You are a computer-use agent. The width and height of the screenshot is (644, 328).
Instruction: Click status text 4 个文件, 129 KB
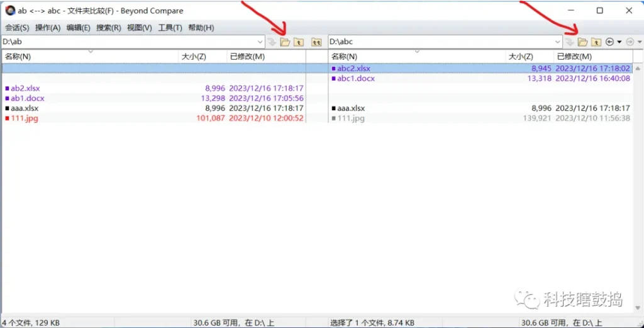(31, 323)
